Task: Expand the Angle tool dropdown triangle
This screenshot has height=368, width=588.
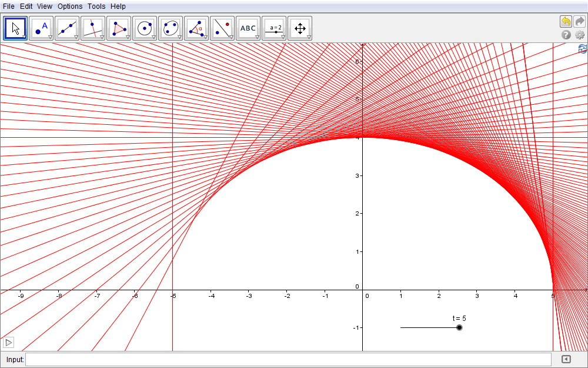Action: (205, 37)
